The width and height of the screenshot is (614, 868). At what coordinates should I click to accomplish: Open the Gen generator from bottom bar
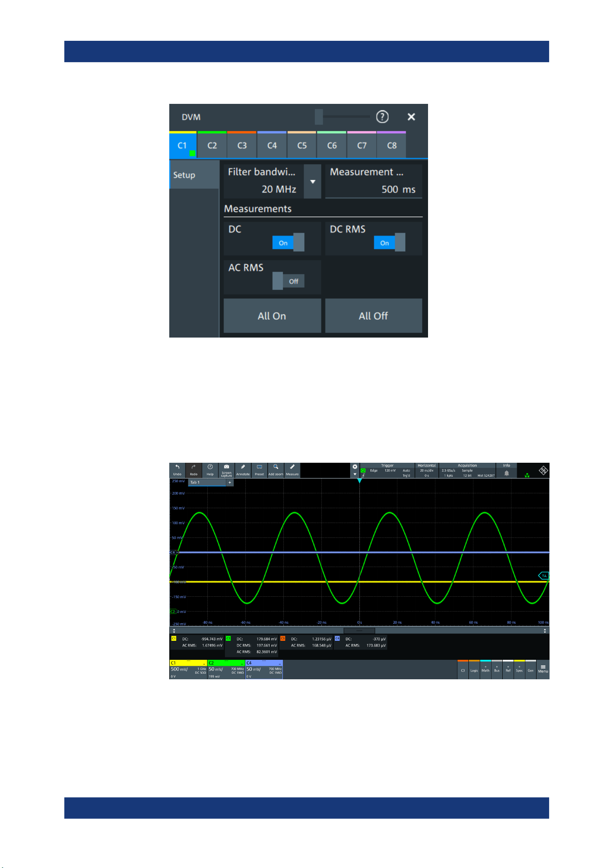[x=531, y=670]
